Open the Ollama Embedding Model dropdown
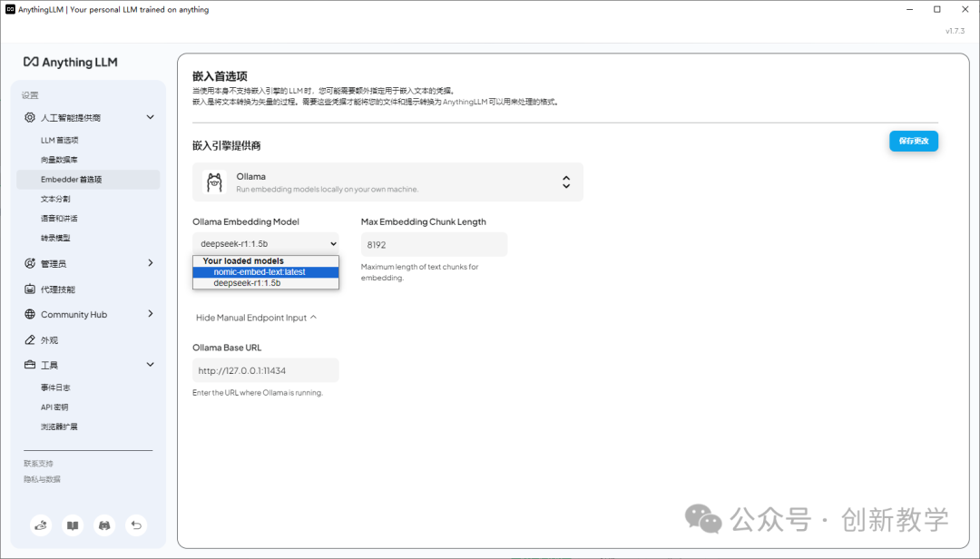This screenshot has width=980, height=559. 266,244
